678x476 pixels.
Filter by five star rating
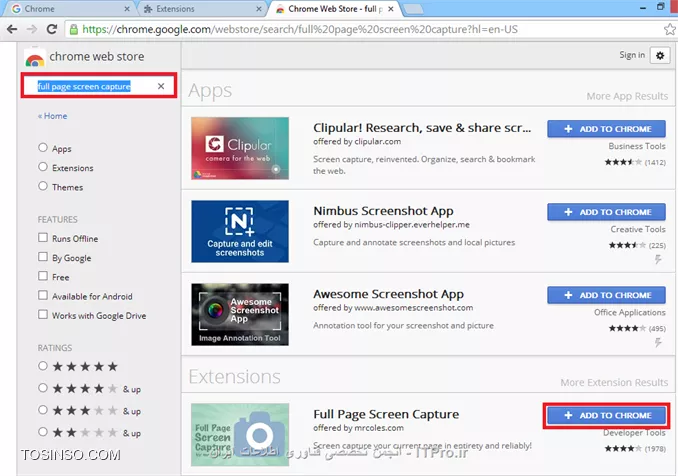point(42,366)
